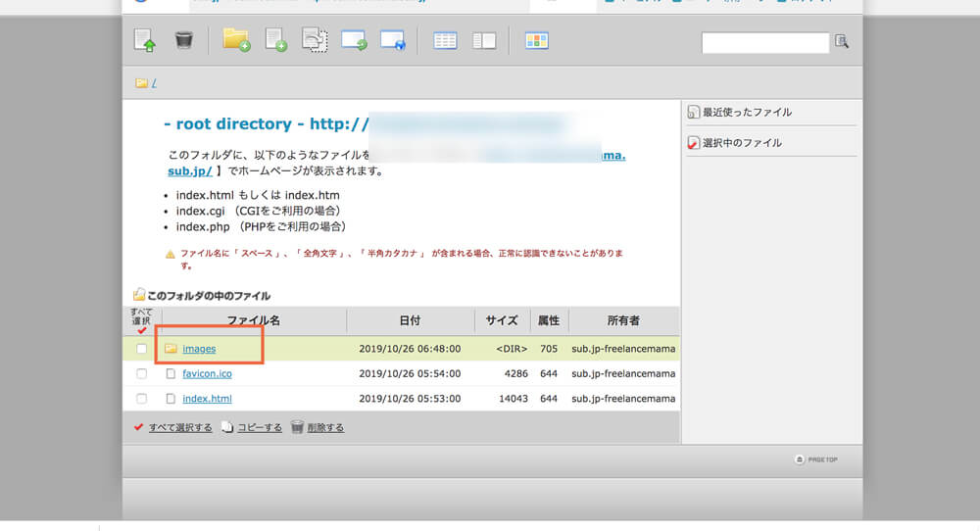Screen dimensions: 980x531
Task: Click the images folder icon
Action: click(x=171, y=349)
